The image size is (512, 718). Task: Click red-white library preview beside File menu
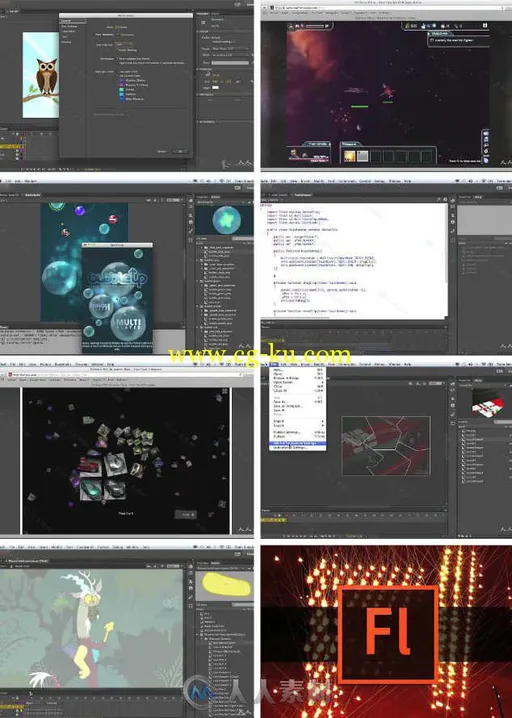coord(488,403)
